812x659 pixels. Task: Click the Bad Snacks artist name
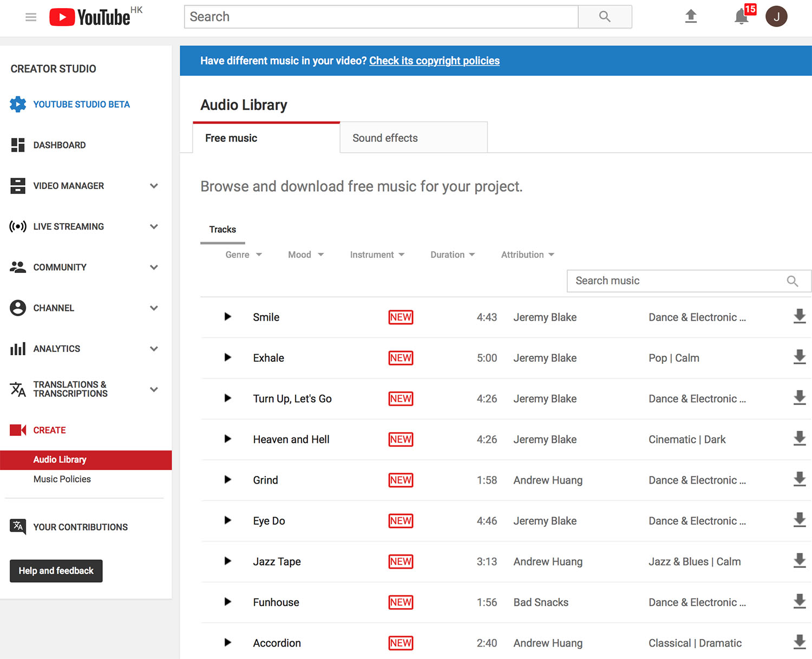(541, 602)
